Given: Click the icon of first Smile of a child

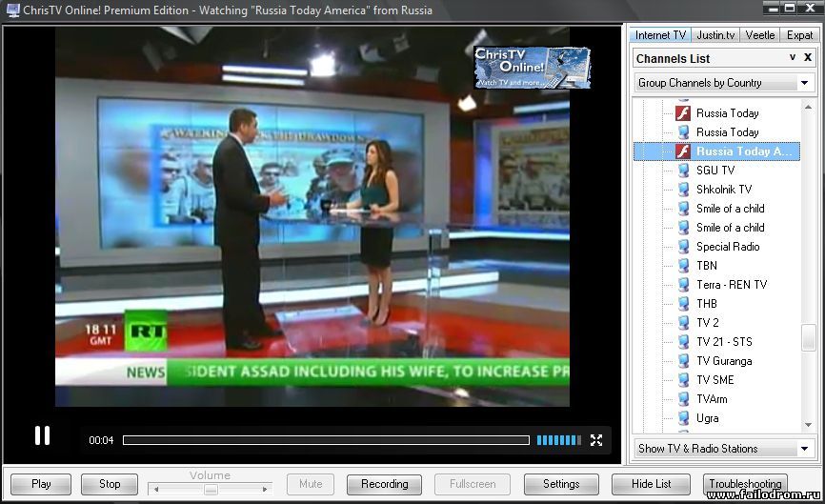Looking at the screenshot, I should (x=683, y=209).
